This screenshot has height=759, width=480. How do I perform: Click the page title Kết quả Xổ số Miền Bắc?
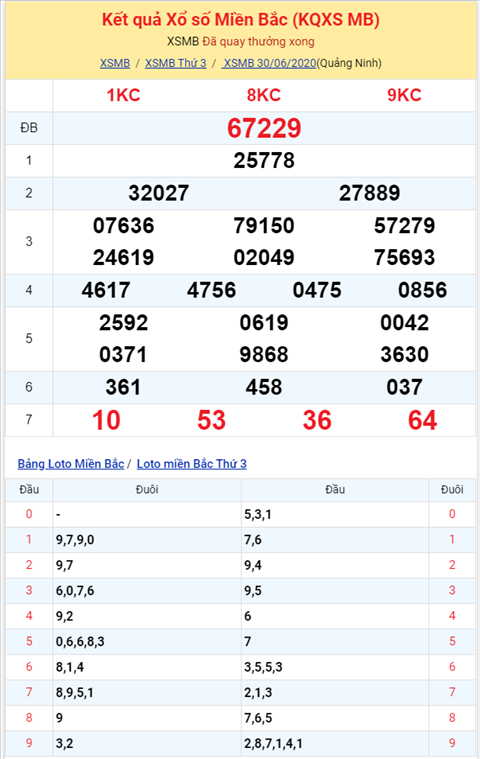[x=240, y=19]
